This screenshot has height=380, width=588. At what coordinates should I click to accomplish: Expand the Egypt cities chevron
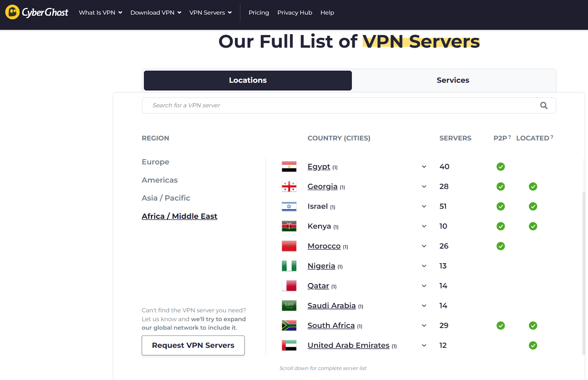[x=424, y=167]
